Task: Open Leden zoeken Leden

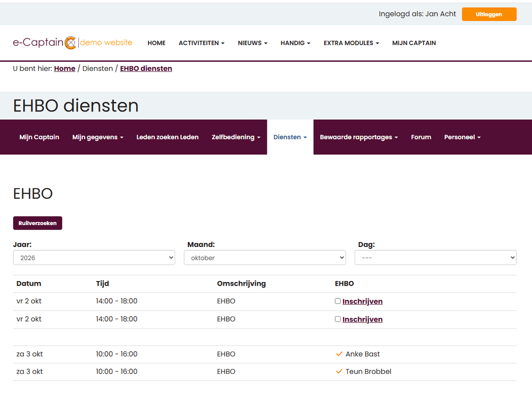Action: (x=167, y=137)
